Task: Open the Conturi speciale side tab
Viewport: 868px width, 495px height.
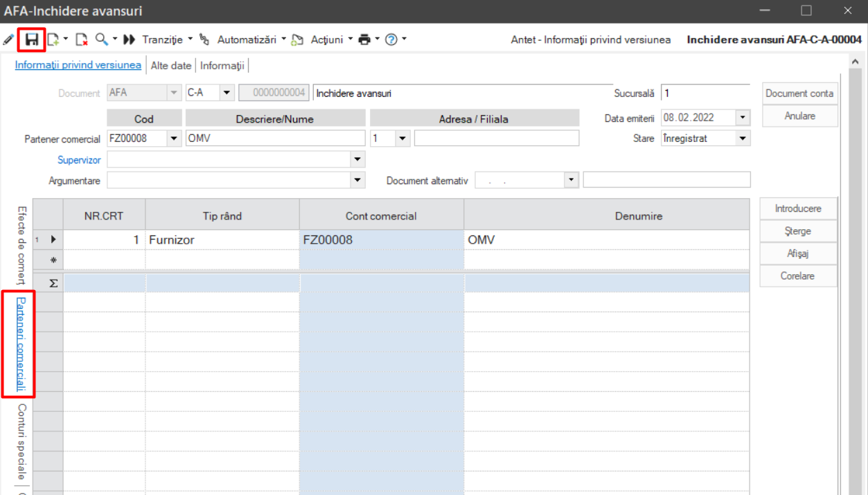Action: coord(21,442)
